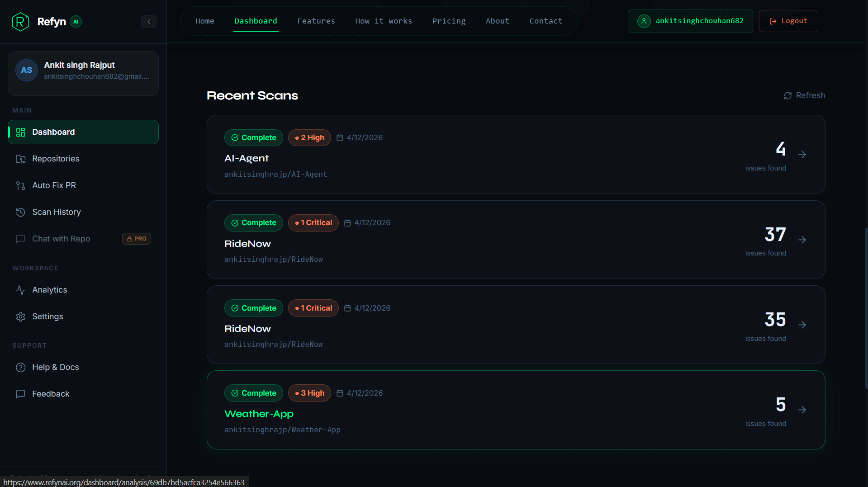The width and height of the screenshot is (868, 487).
Task: Click the AS profile avatar
Action: [26, 70]
